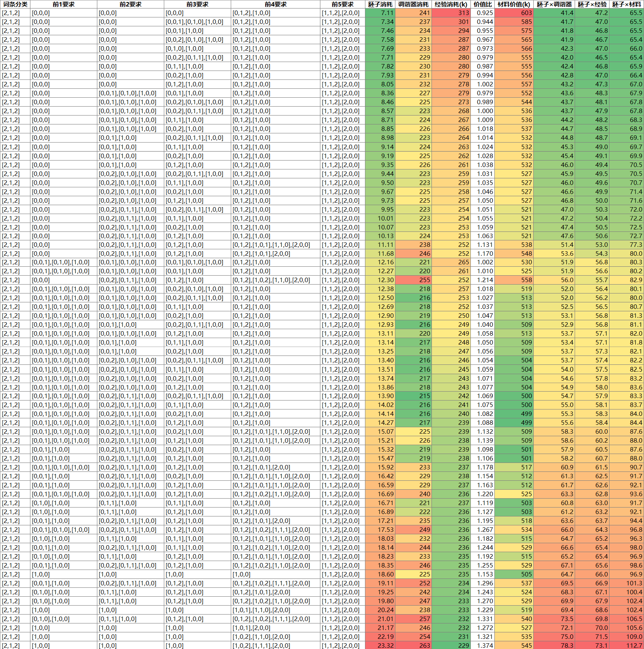The height and width of the screenshot is (649, 644).
Task: Select the experience cell showing 313
Action: pyautogui.click(x=451, y=13)
